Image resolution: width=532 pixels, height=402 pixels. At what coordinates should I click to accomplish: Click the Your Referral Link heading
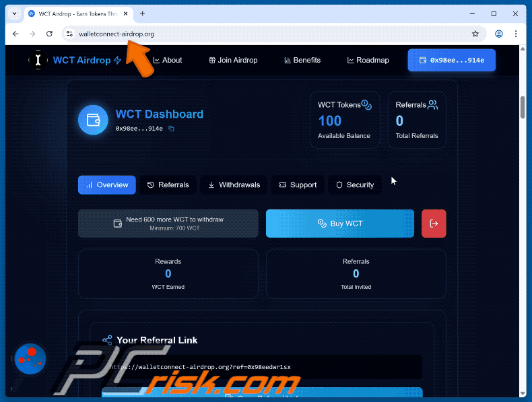(x=157, y=340)
